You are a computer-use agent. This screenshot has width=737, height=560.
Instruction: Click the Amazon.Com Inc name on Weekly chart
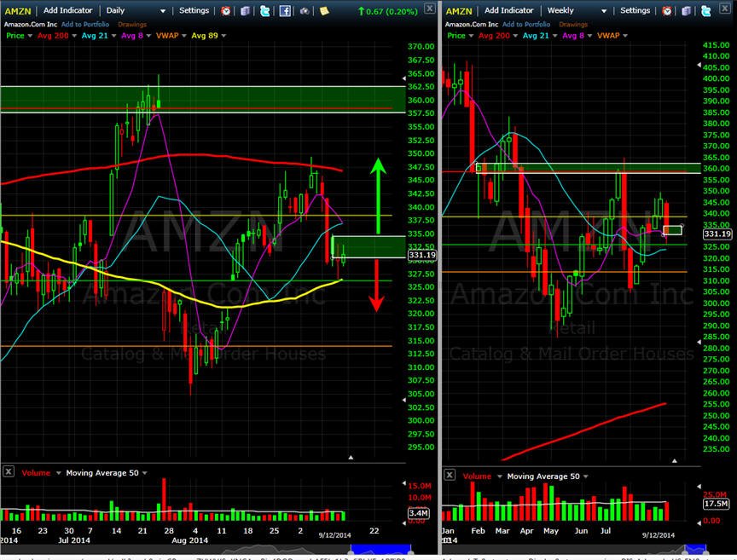[x=472, y=25]
